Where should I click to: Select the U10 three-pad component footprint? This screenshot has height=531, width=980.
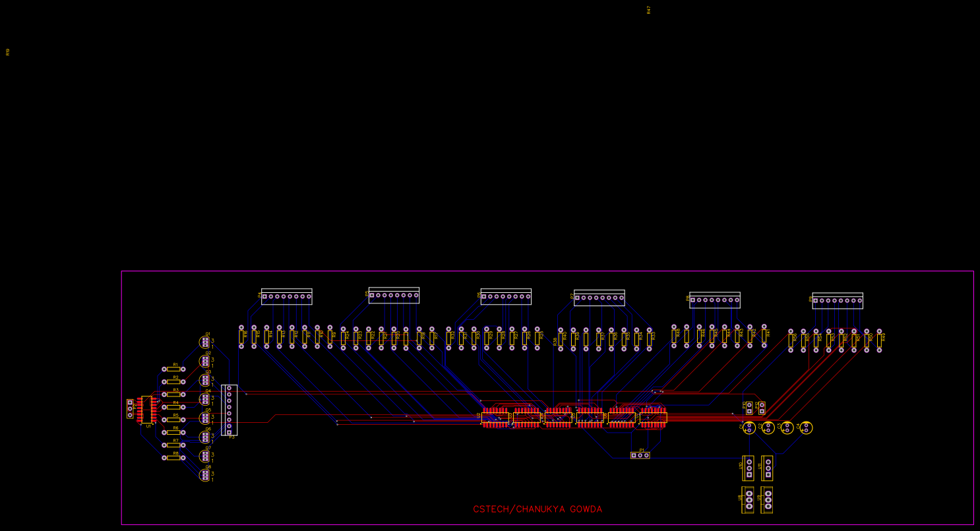pyautogui.click(x=749, y=468)
